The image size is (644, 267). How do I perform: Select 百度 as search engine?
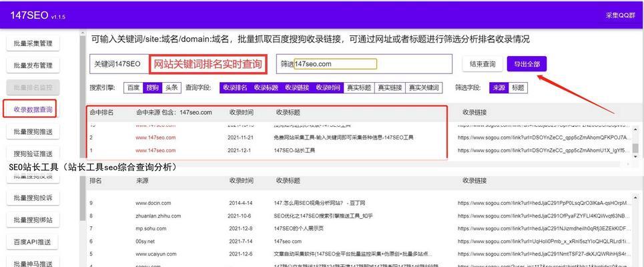click(133, 87)
